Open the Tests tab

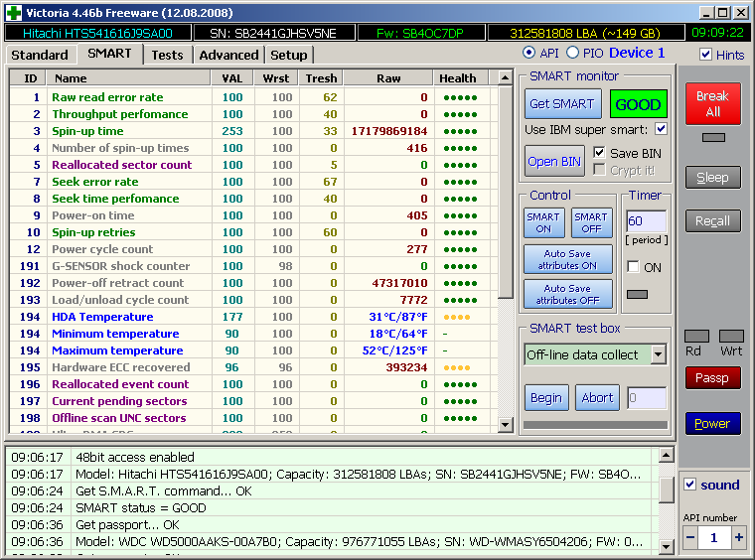tap(167, 55)
